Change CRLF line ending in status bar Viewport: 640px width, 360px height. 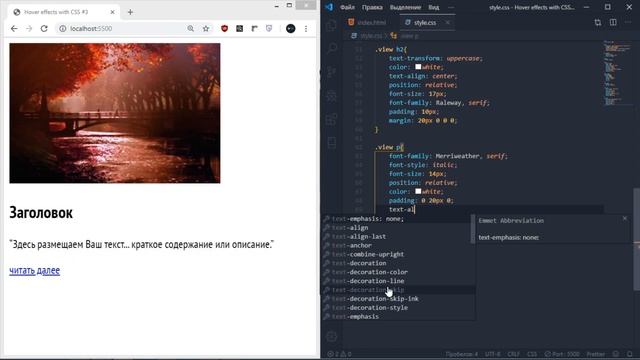pos(513,354)
